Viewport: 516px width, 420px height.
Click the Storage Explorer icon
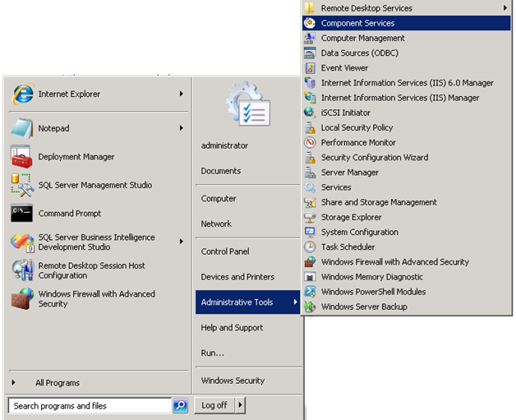310,217
